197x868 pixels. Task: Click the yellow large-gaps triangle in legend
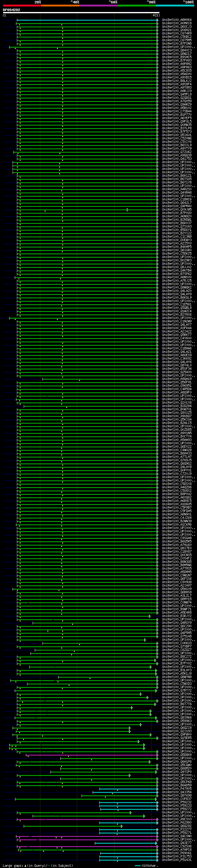(25, 865)
